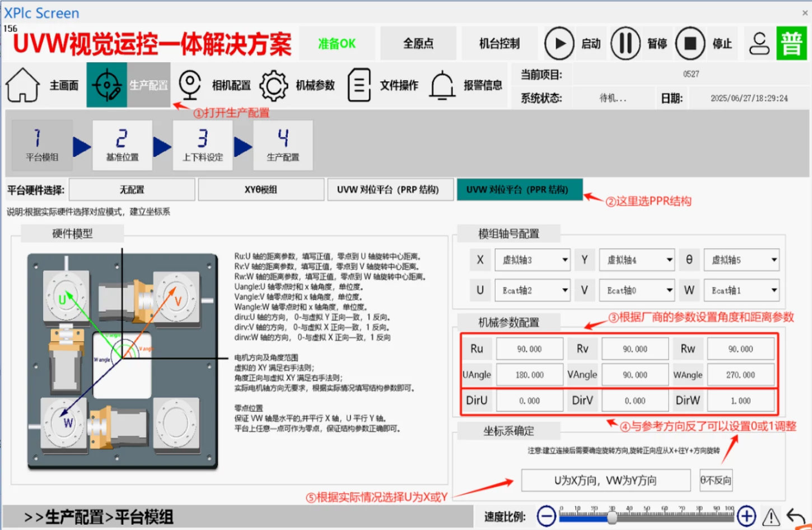The image size is (812, 530).
Task: Click the user account icon
Action: click(759, 44)
